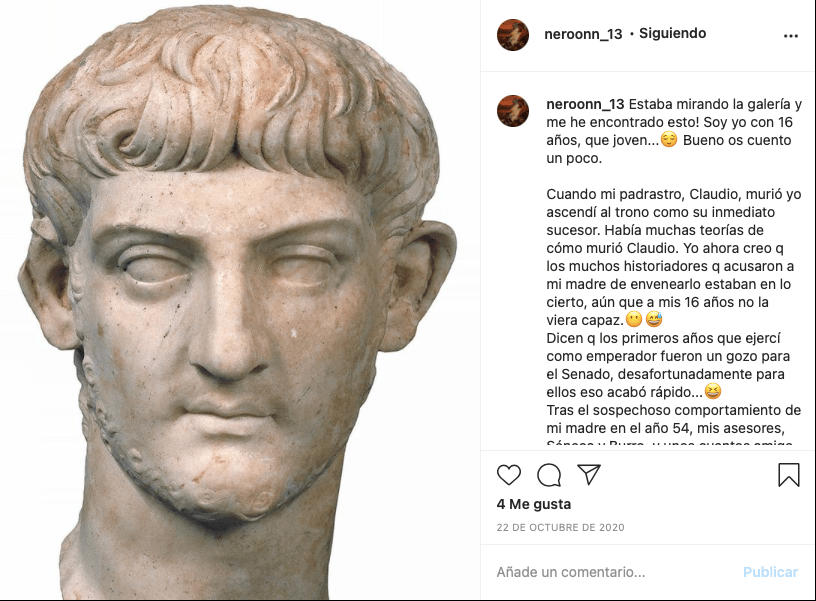Share the post using the paper plane icon
This screenshot has height=601, width=816.
point(589,475)
